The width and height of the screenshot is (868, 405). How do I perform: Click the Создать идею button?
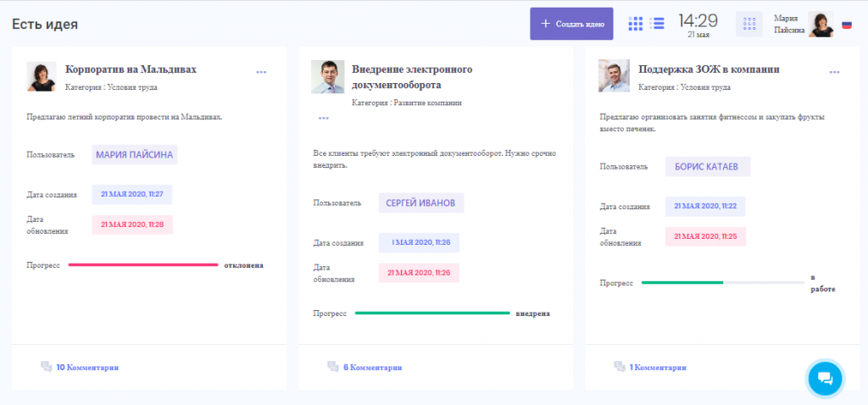pyautogui.click(x=571, y=24)
